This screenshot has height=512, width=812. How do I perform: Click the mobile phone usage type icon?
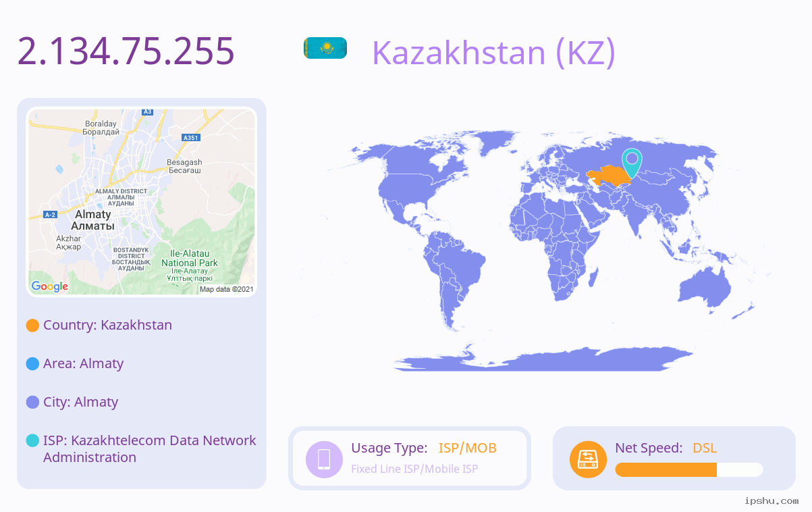(324, 459)
